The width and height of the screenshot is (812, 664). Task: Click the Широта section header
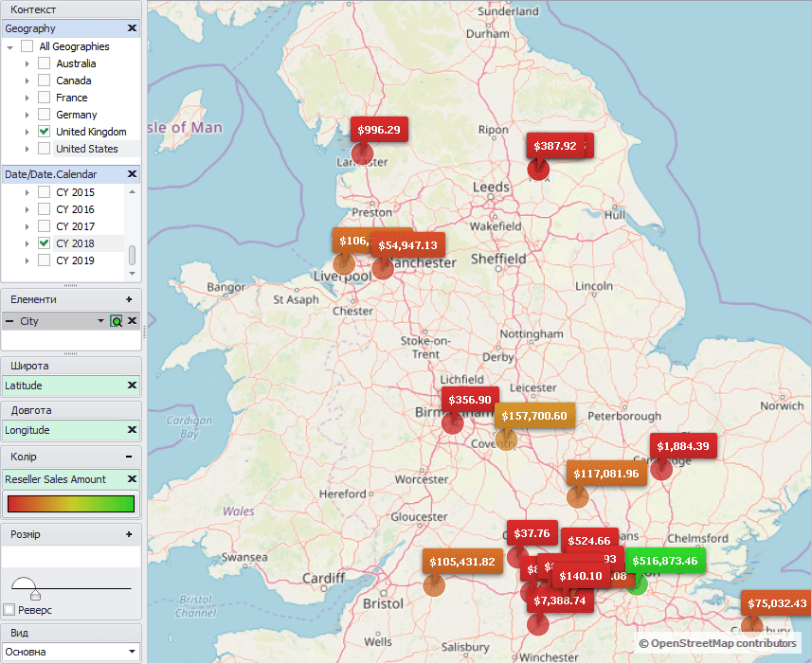[x=71, y=366]
